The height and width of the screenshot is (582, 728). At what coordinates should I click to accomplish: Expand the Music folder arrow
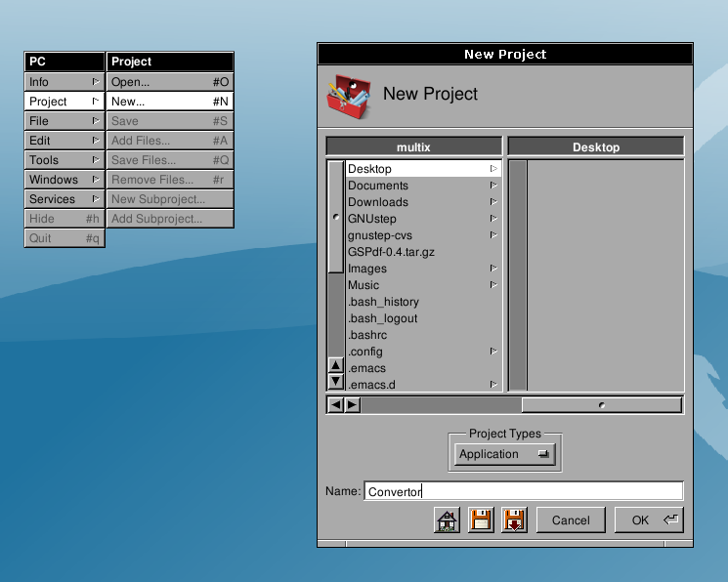(x=493, y=285)
